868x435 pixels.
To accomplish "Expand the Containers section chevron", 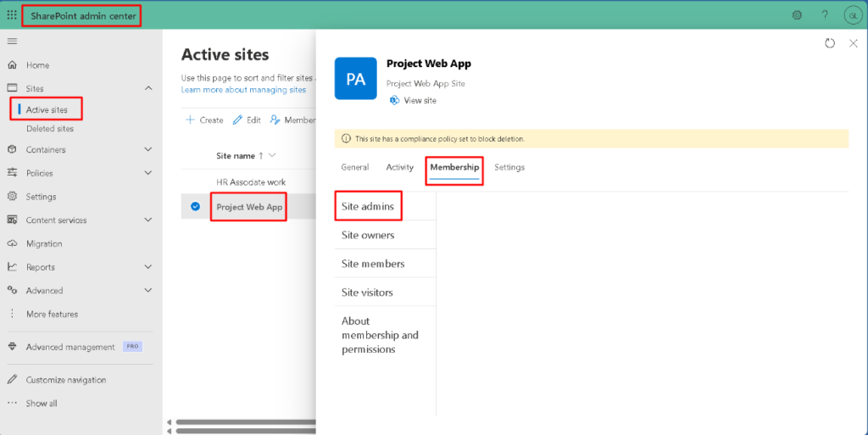I will click(x=148, y=149).
